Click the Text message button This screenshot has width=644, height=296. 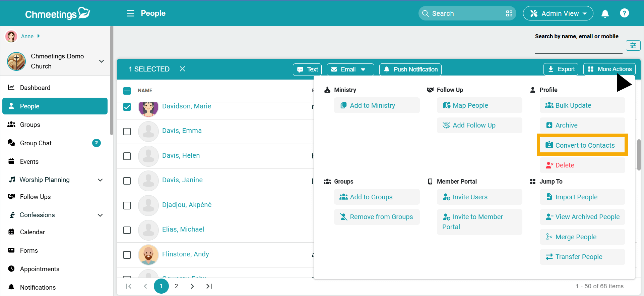click(x=307, y=69)
